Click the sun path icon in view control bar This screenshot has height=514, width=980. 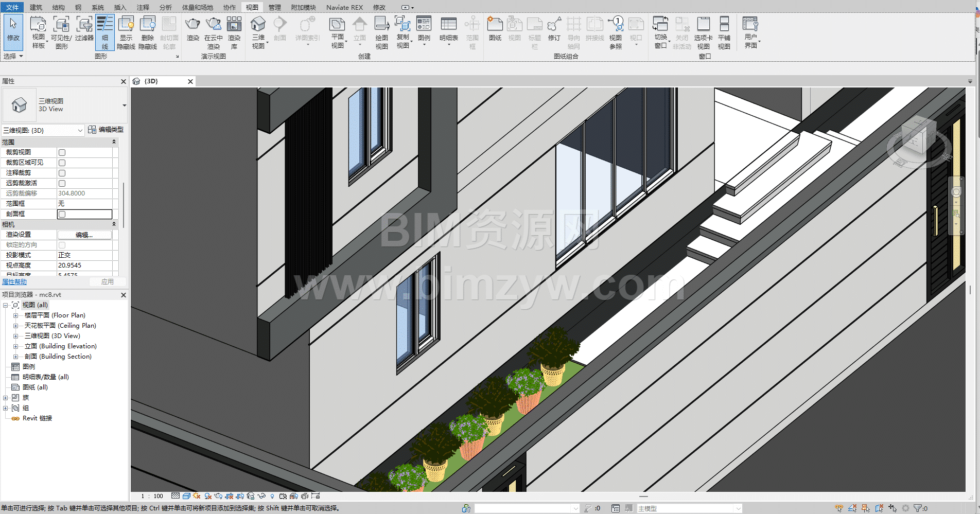tap(197, 496)
